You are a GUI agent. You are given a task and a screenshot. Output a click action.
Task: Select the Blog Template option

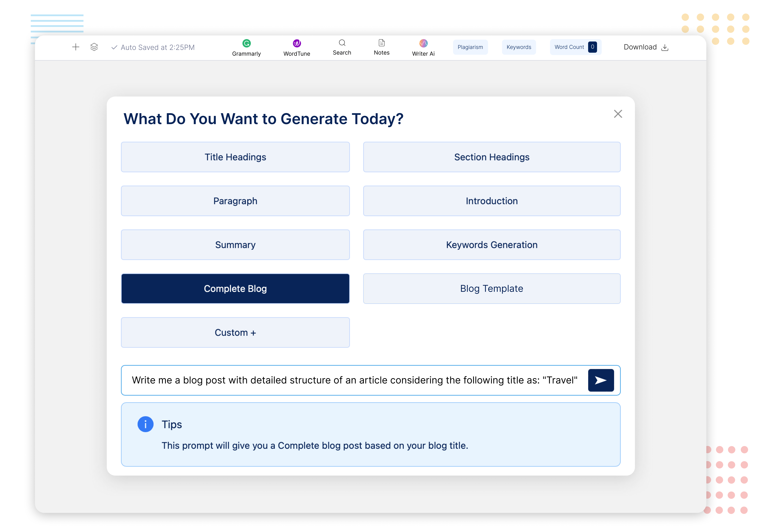click(x=492, y=289)
